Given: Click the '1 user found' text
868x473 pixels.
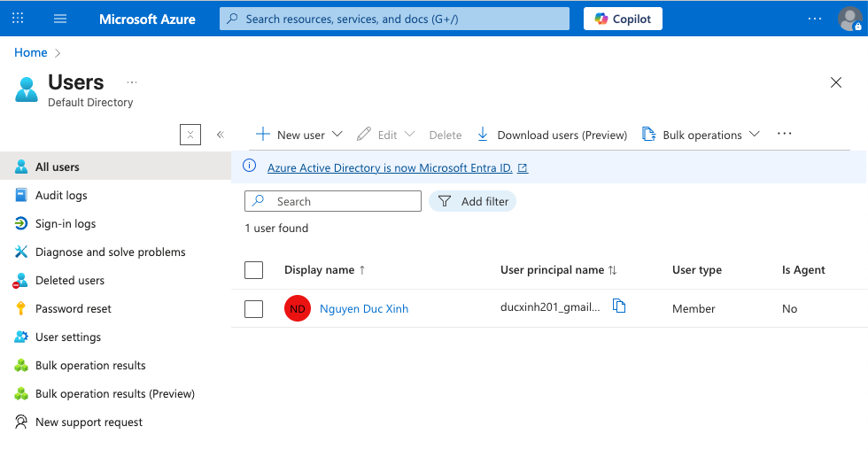Looking at the screenshot, I should [276, 229].
